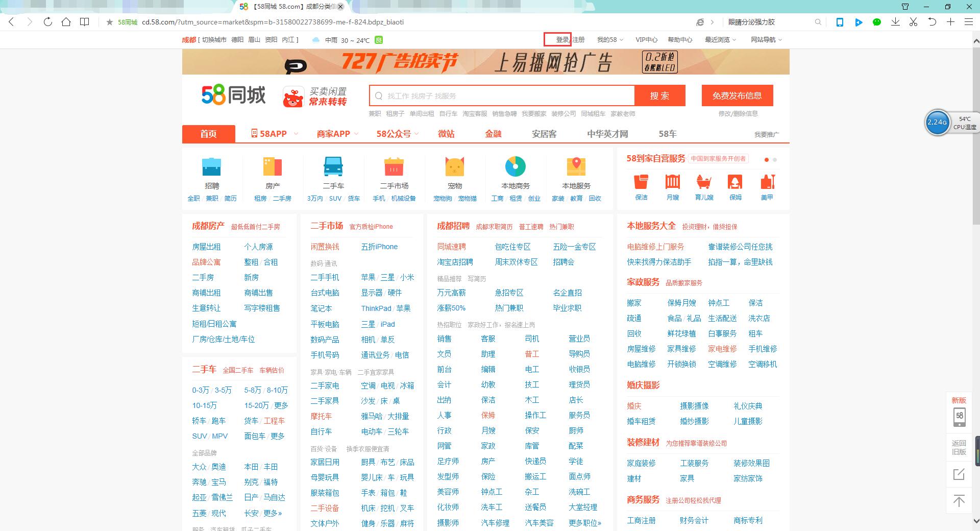Click the search magnifier in browser search box

click(x=818, y=22)
